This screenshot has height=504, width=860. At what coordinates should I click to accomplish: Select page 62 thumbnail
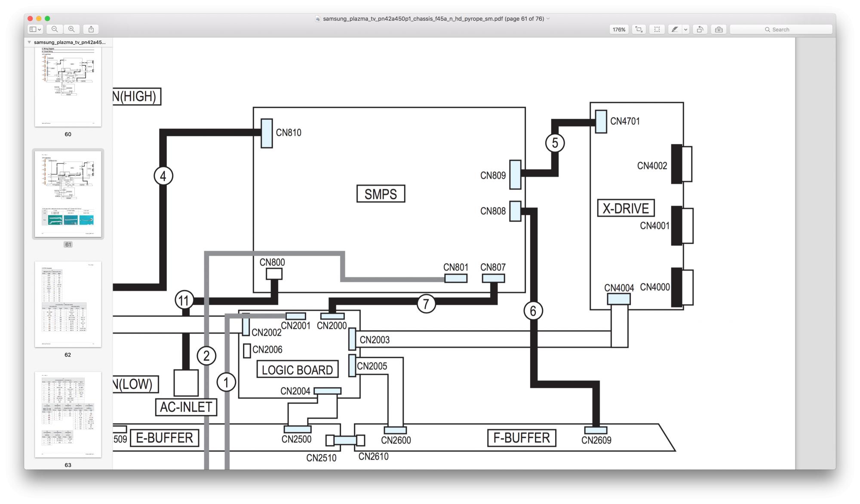(68, 304)
